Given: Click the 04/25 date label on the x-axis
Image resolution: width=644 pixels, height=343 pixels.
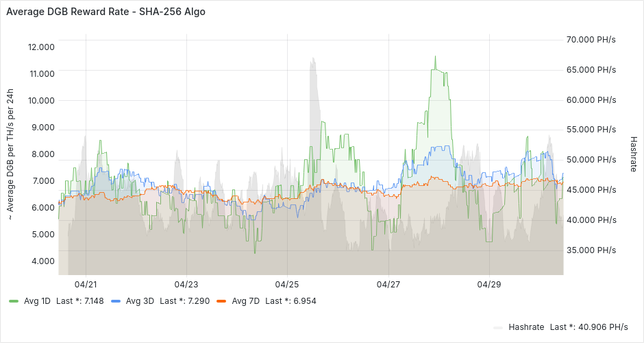Looking at the screenshot, I should [287, 284].
